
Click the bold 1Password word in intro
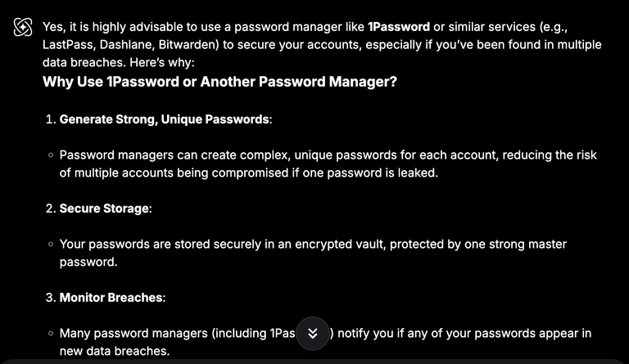click(399, 27)
